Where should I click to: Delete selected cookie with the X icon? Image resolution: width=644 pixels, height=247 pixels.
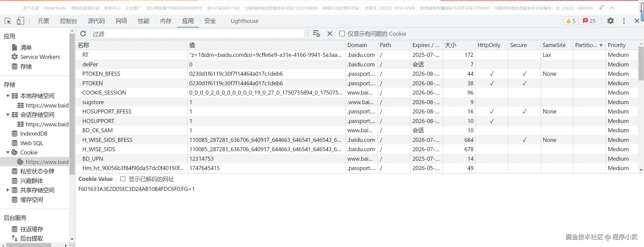click(x=330, y=33)
